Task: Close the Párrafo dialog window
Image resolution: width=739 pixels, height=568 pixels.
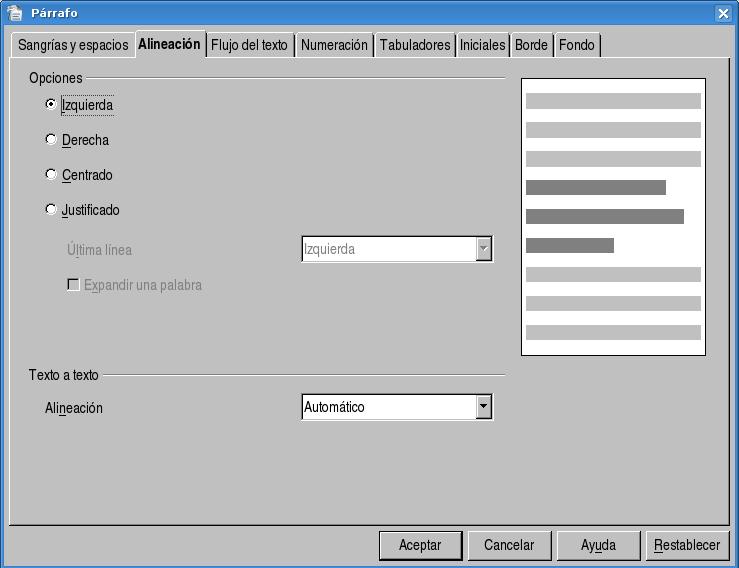Action: tap(723, 13)
